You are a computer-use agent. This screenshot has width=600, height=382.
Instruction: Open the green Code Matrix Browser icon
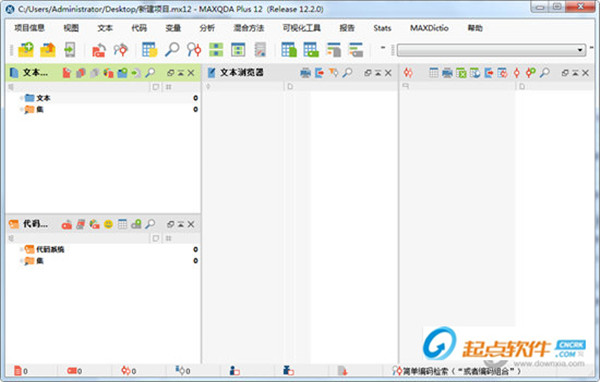pos(216,50)
